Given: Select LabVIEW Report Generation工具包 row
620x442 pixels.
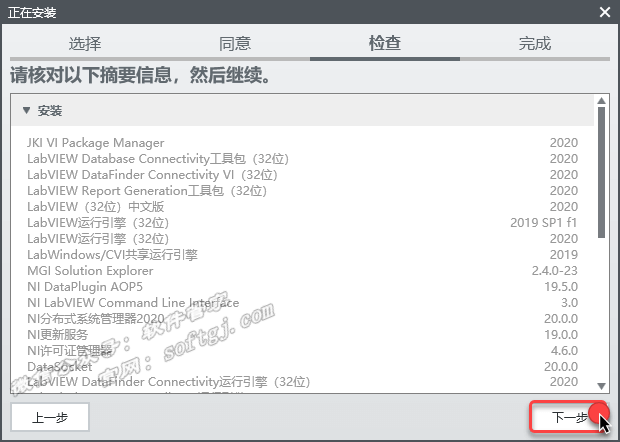Looking at the screenshot, I should point(302,191).
